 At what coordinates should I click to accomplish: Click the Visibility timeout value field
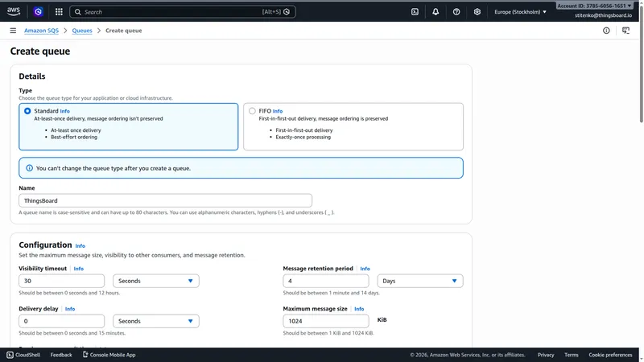(62, 281)
